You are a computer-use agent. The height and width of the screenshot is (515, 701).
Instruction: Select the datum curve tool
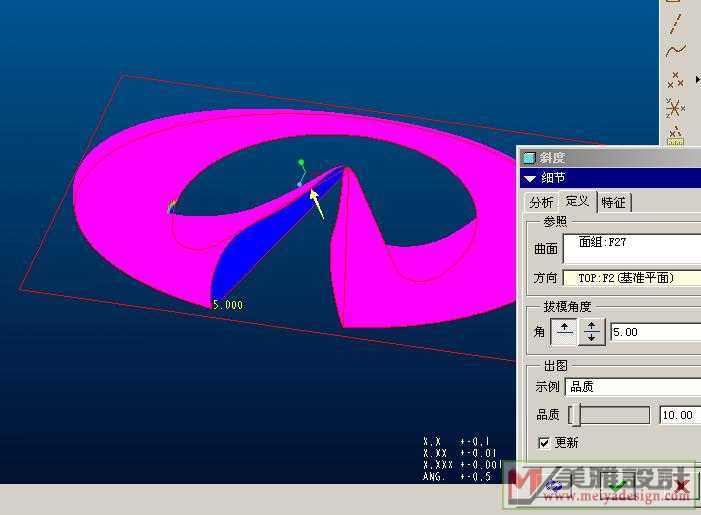tap(675, 50)
